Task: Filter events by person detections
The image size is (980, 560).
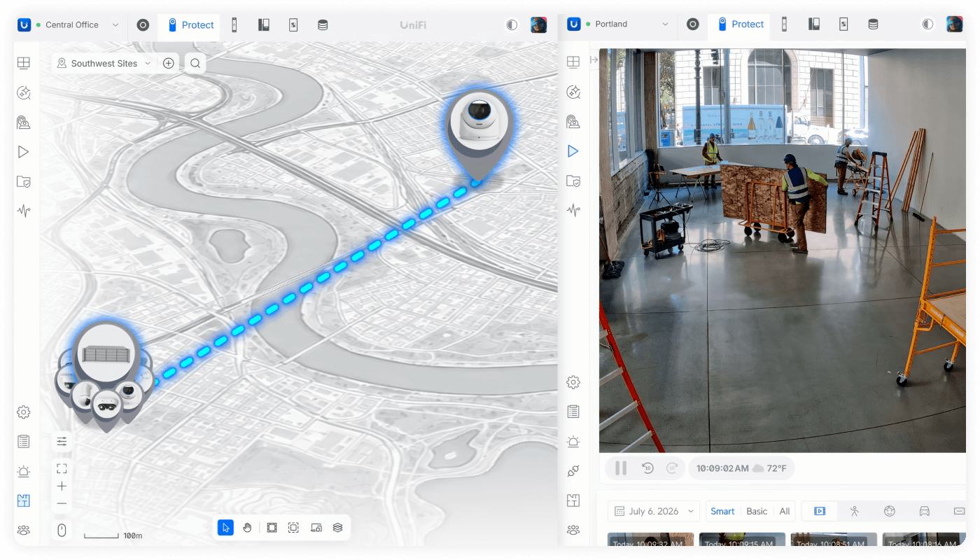Action: coord(855,511)
